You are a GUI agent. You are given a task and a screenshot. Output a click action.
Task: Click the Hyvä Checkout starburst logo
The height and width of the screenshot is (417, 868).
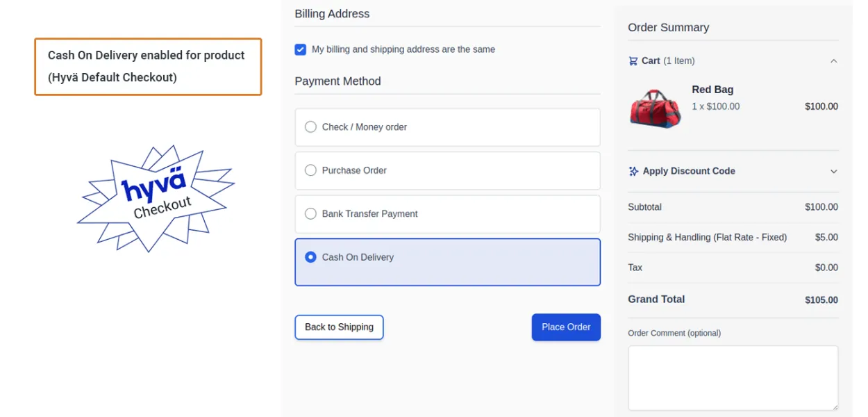pyautogui.click(x=156, y=197)
